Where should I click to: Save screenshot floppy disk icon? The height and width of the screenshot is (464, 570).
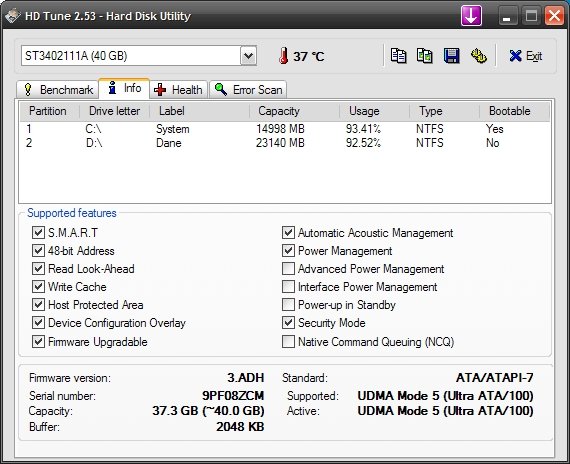tap(451, 56)
